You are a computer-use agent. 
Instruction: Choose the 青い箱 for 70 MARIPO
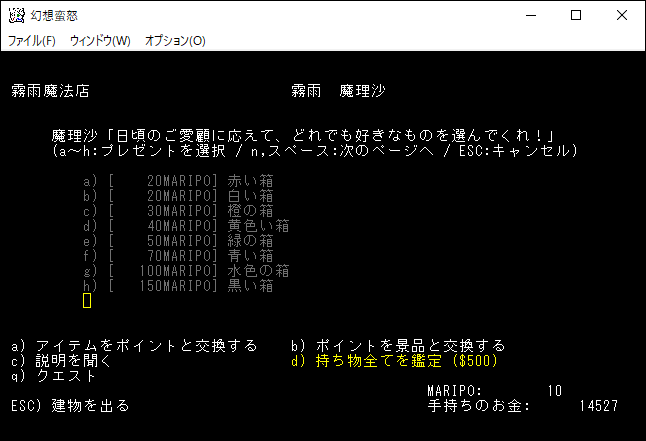tap(180, 256)
